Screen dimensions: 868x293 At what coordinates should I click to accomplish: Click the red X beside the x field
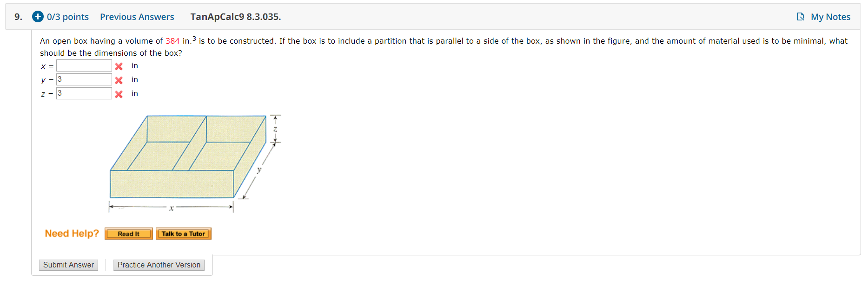pyautogui.click(x=118, y=66)
